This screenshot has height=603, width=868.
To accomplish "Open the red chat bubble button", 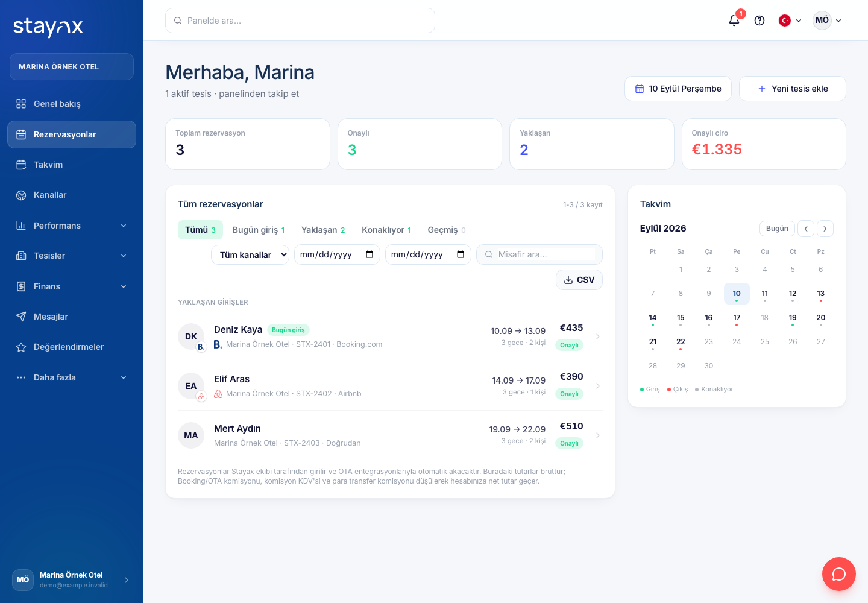I will pos(839,574).
